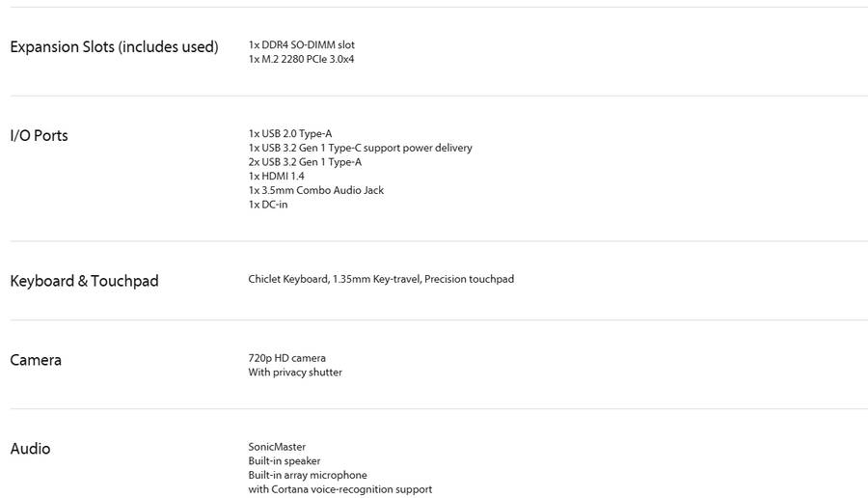
Task: Select the Built-in speaker line
Action: [284, 461]
